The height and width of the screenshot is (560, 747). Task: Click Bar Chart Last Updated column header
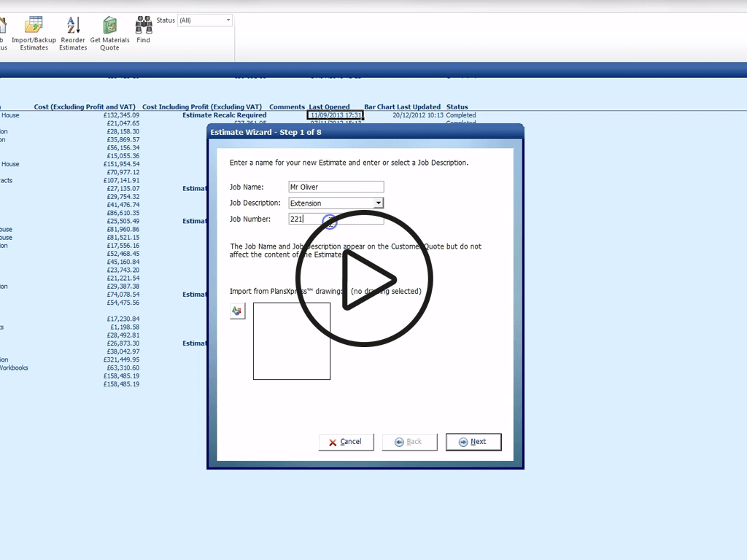tap(402, 106)
